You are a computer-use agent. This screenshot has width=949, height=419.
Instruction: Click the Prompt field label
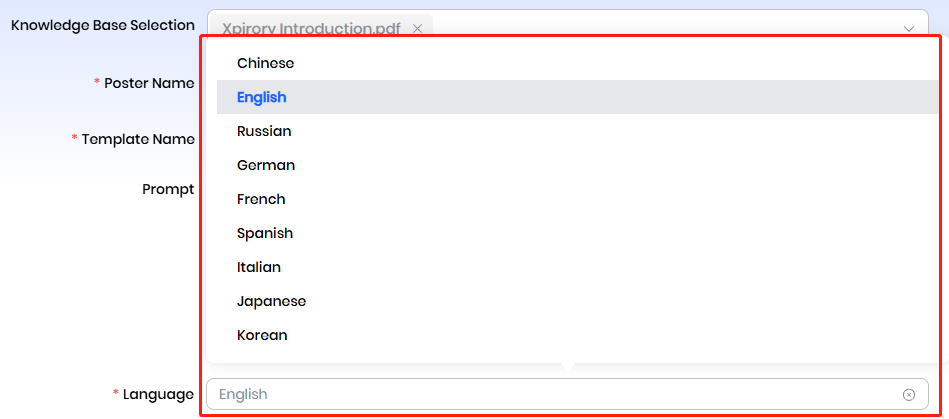click(168, 188)
